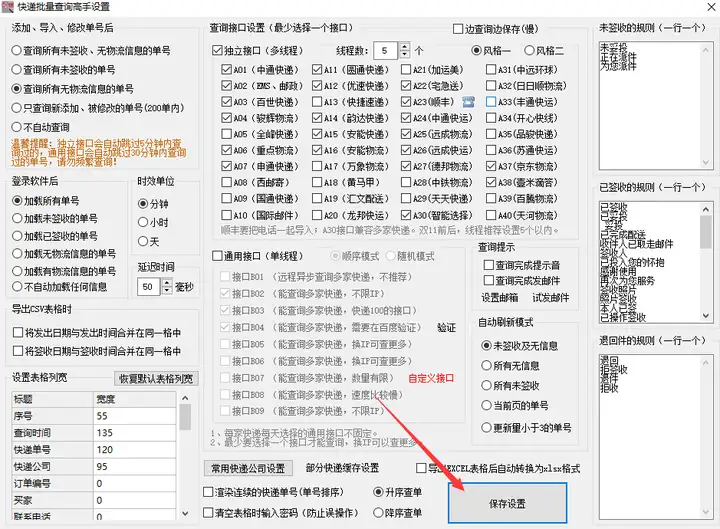Image resolution: width=720 pixels, height=529 pixels.
Task: Increase thread count with spinner up arrow
Action: [x=403, y=46]
